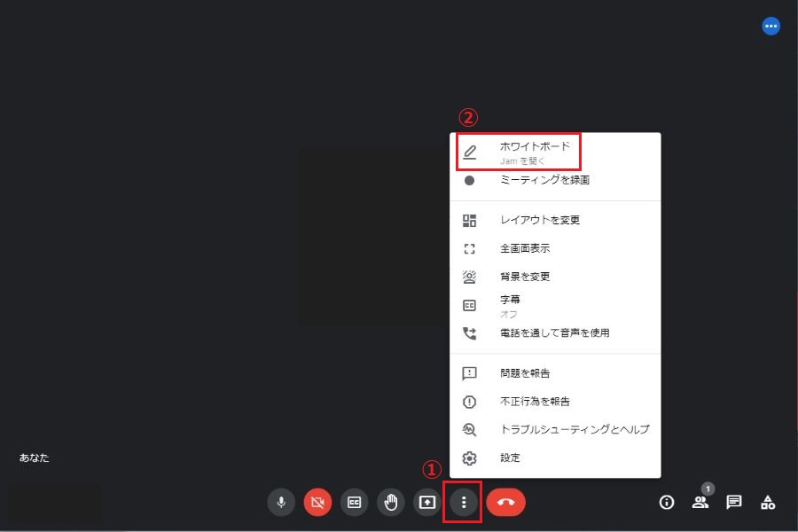The image size is (798, 532).
Task: Select 字幕 オフ menu item
Action: pos(555,305)
